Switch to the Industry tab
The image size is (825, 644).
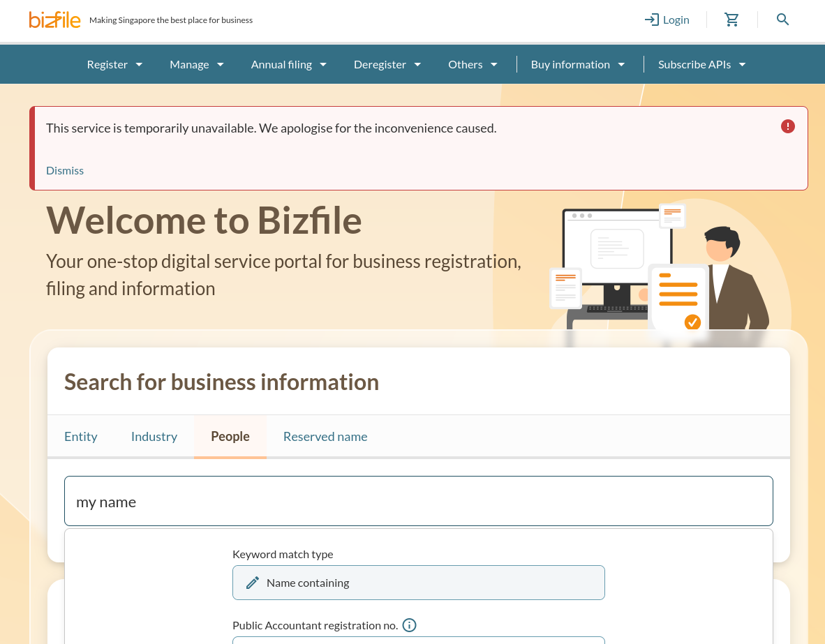pyautogui.click(x=154, y=436)
